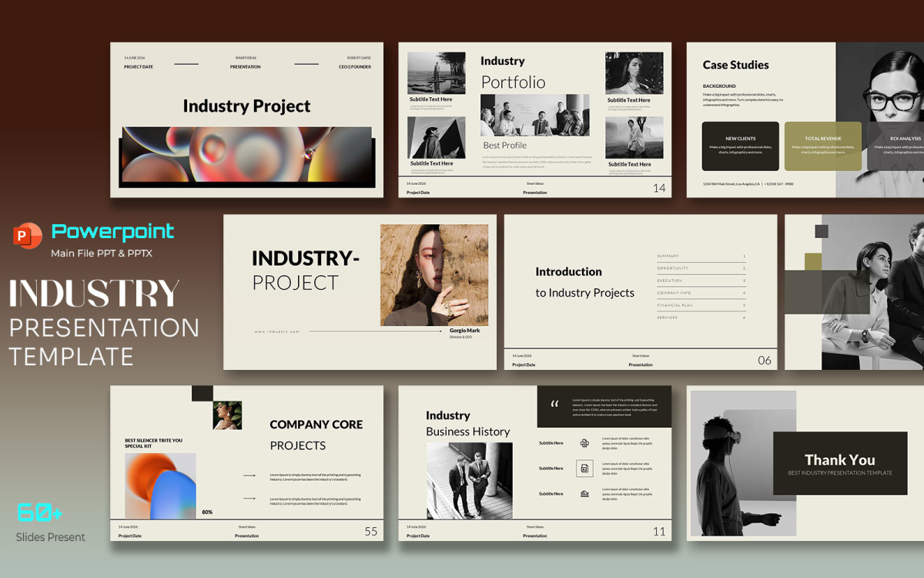The image size is (924, 578).
Task: Click the orange and blue gradient shape graphic
Action: point(160,486)
